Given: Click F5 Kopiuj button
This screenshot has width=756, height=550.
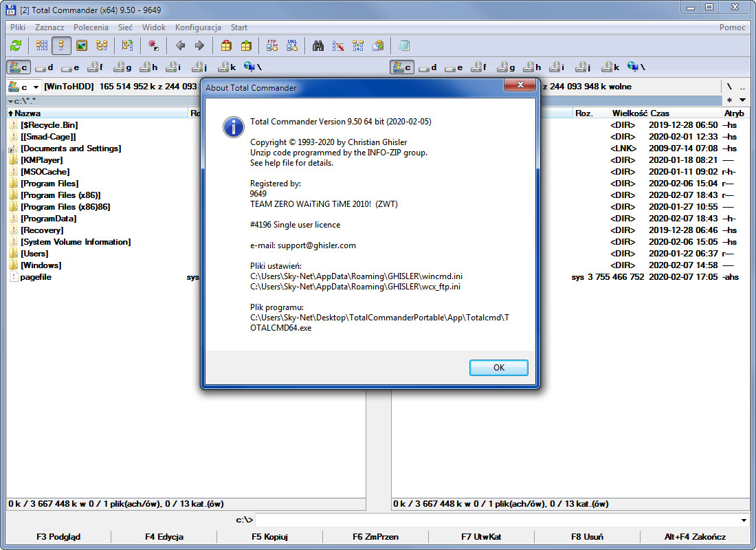Looking at the screenshot, I should (x=269, y=536).
